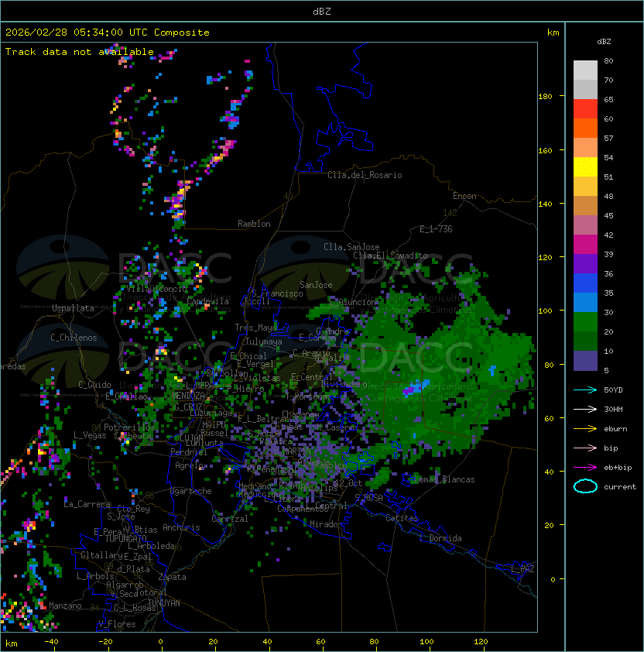Image resolution: width=644 pixels, height=652 pixels.
Task: Click the cyan 'current' ellipse symbol
Action: (585, 487)
